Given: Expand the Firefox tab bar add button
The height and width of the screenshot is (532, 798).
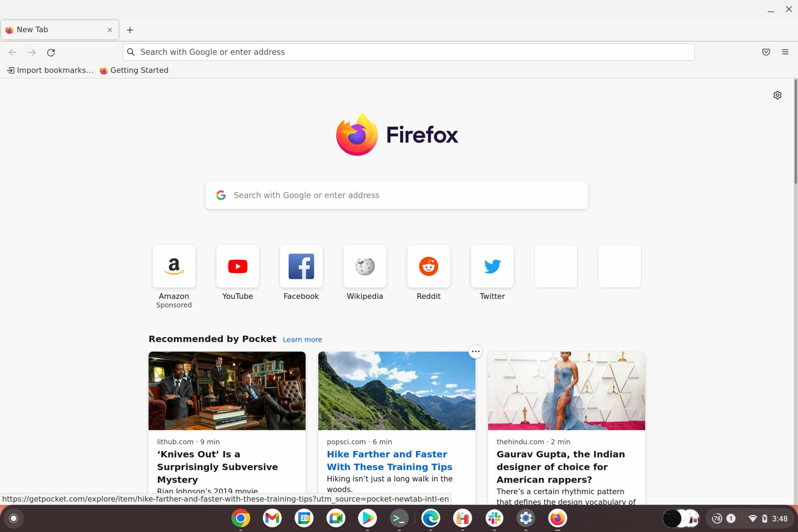Looking at the screenshot, I should [130, 30].
